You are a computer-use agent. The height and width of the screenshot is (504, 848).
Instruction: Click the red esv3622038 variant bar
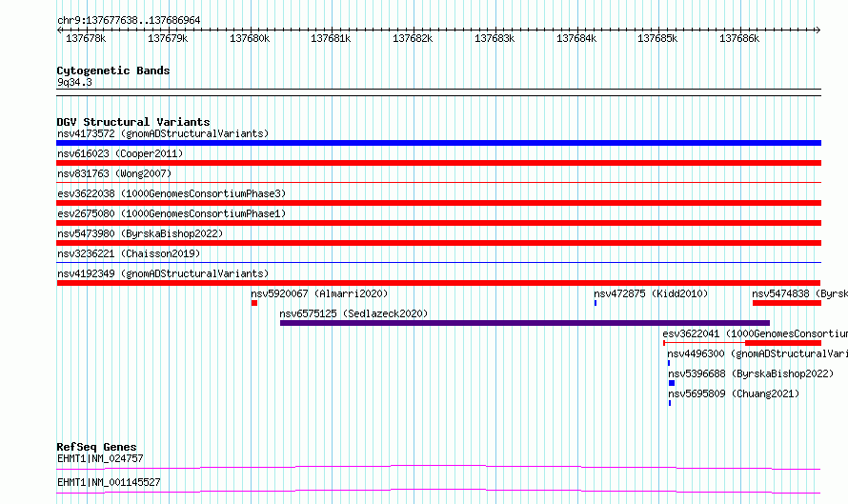tap(438, 203)
